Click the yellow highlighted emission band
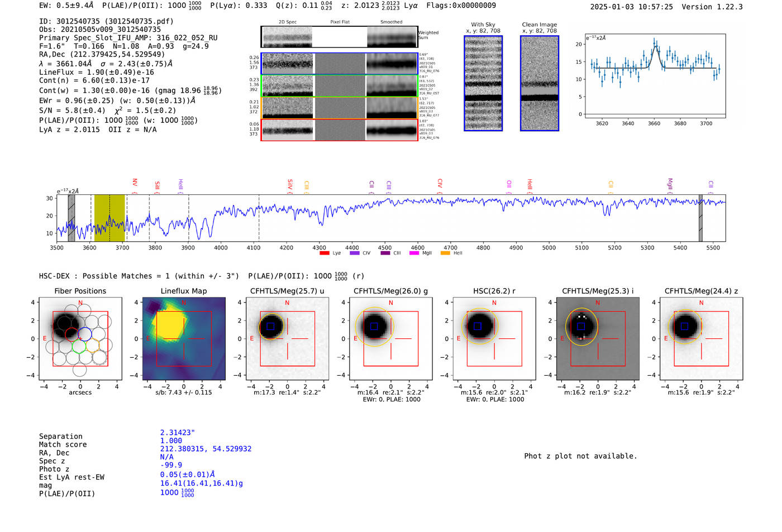 (109, 218)
